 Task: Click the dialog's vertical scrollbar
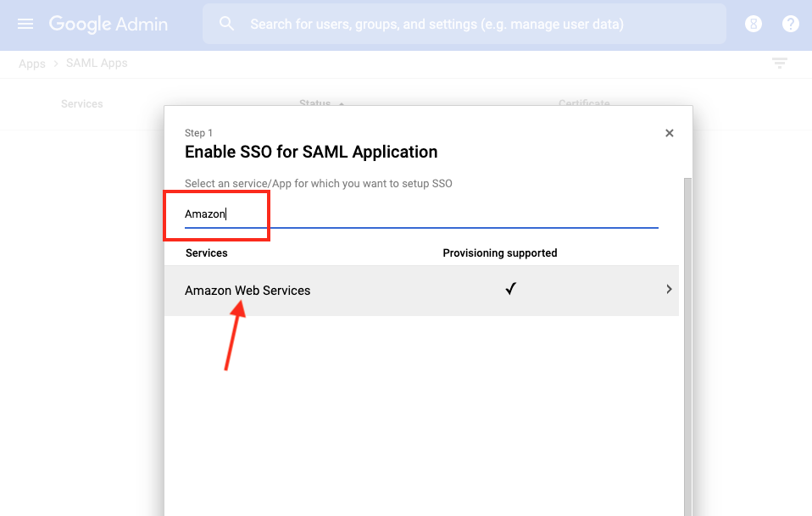coord(687,347)
